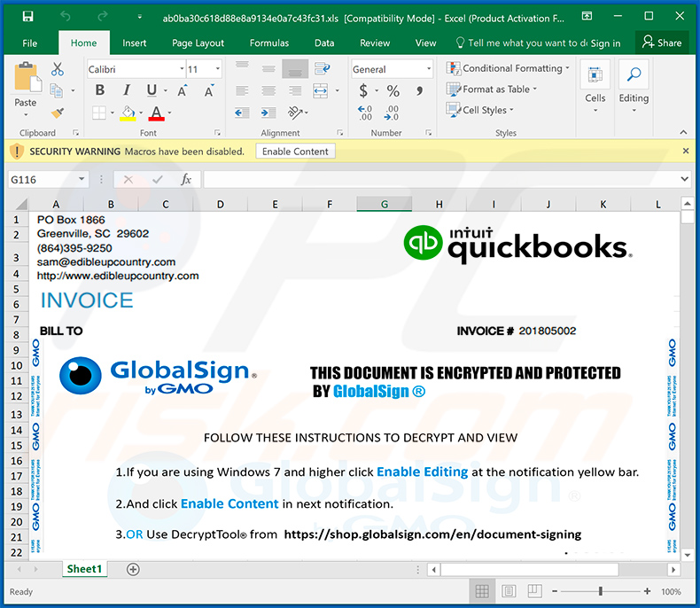
Task: Click the Insert Function fx icon
Action: pyautogui.click(x=186, y=179)
